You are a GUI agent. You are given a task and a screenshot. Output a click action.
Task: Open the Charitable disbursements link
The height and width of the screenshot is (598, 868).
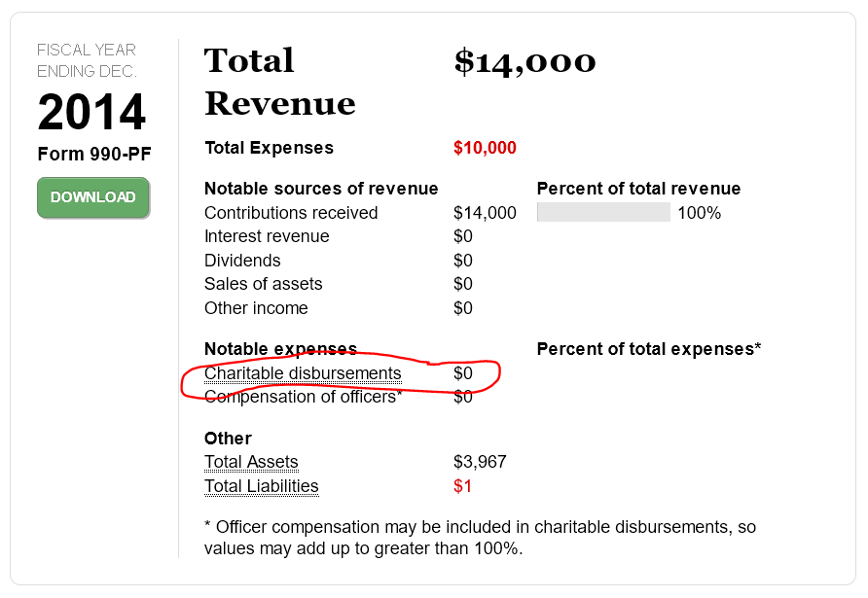pyautogui.click(x=303, y=373)
